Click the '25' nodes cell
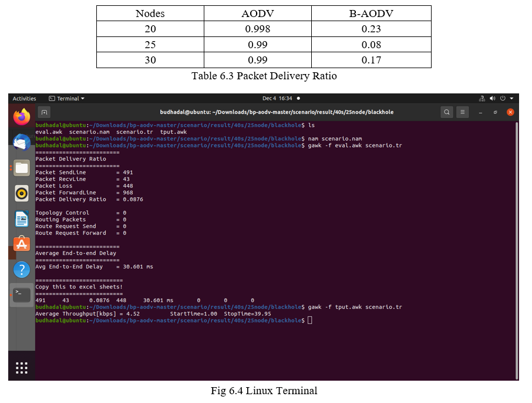The width and height of the screenshot is (532, 403). pos(150,45)
